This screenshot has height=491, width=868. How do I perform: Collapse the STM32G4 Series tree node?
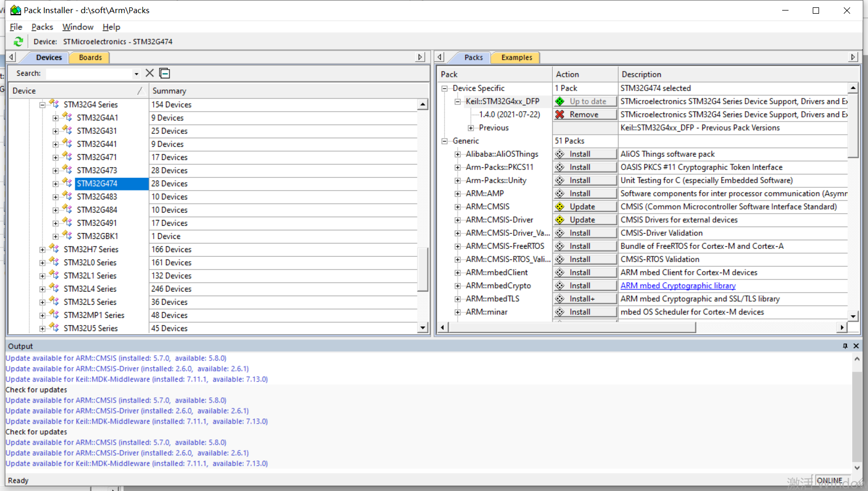click(42, 105)
